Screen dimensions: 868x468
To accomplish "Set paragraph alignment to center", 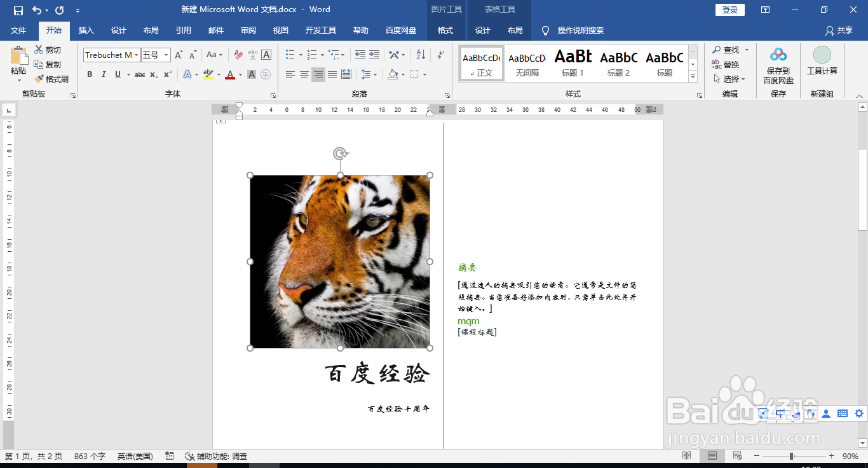I will pos(304,74).
